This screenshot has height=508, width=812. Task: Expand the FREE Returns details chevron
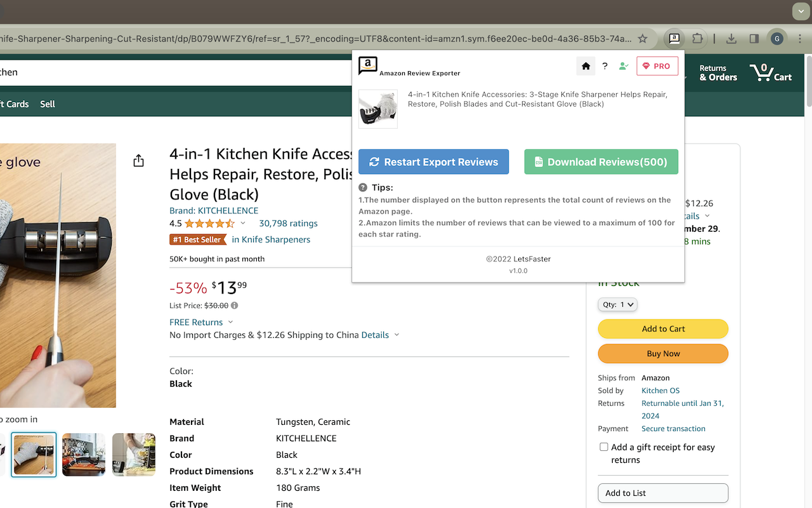pyautogui.click(x=230, y=322)
